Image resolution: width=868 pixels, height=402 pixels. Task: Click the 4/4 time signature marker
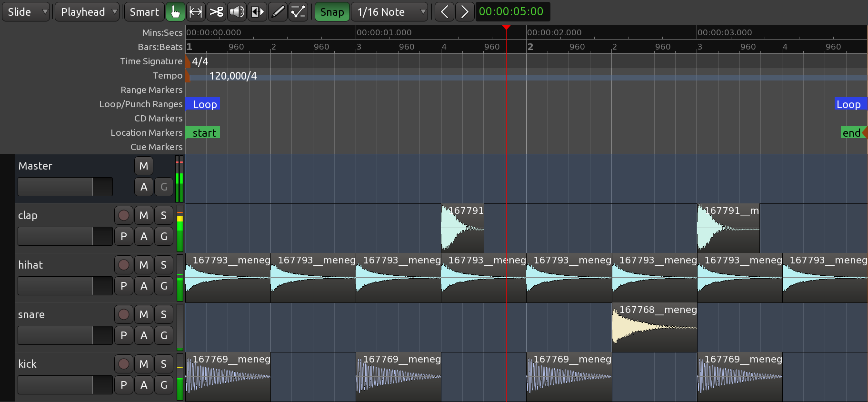tap(198, 61)
